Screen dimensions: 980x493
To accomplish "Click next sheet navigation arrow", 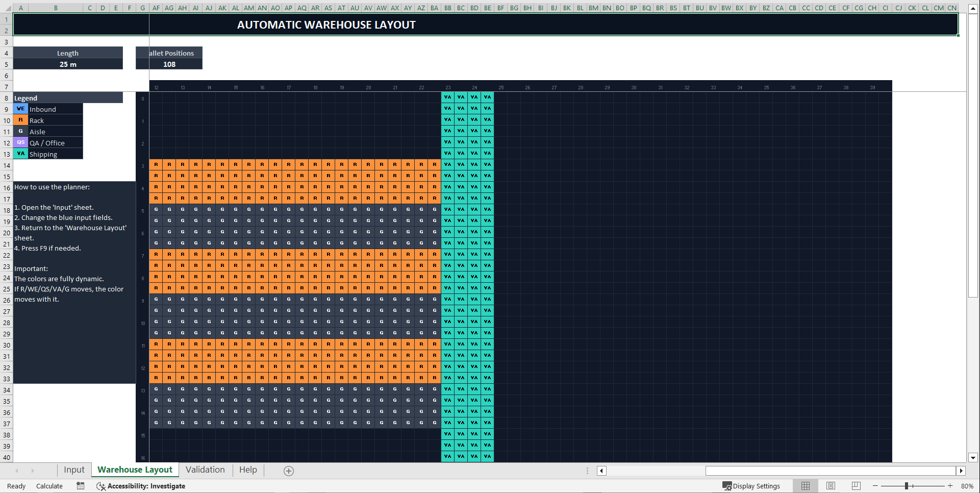I will 33,471.
